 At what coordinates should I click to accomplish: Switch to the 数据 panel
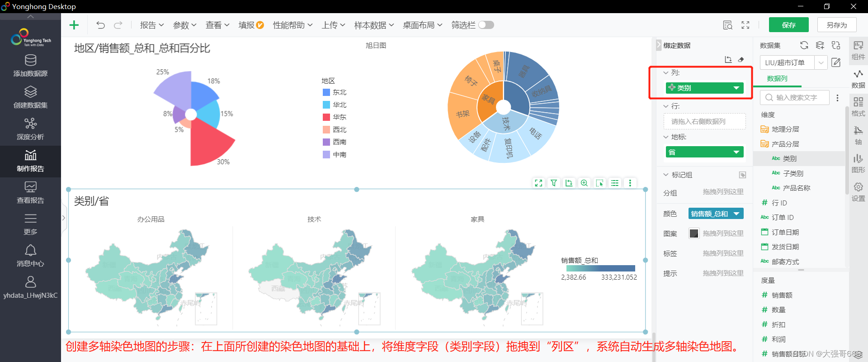pos(858,79)
